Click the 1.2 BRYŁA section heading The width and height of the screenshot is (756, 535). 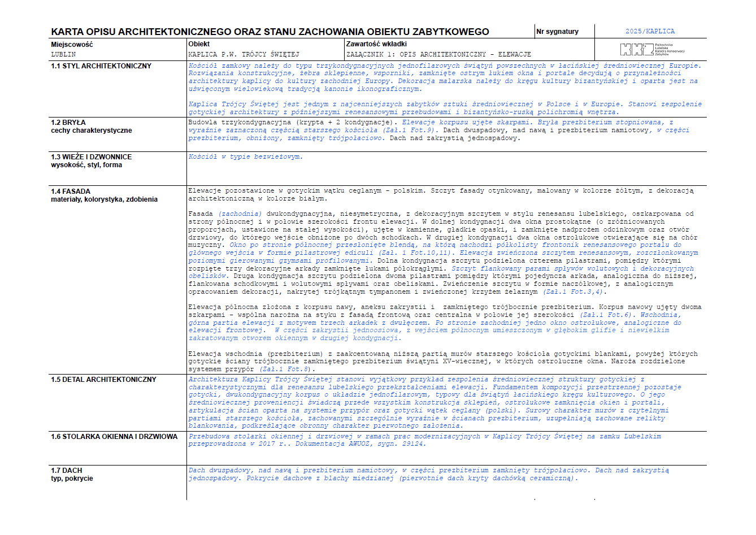click(x=68, y=123)
